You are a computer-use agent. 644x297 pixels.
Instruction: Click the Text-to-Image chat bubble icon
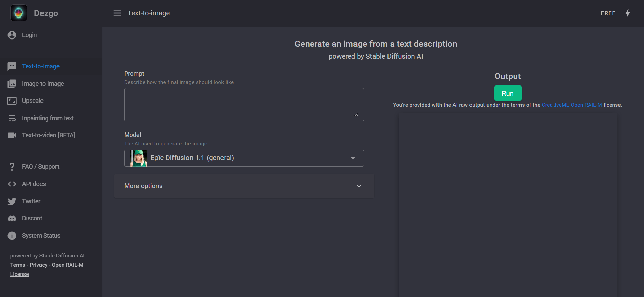[12, 66]
